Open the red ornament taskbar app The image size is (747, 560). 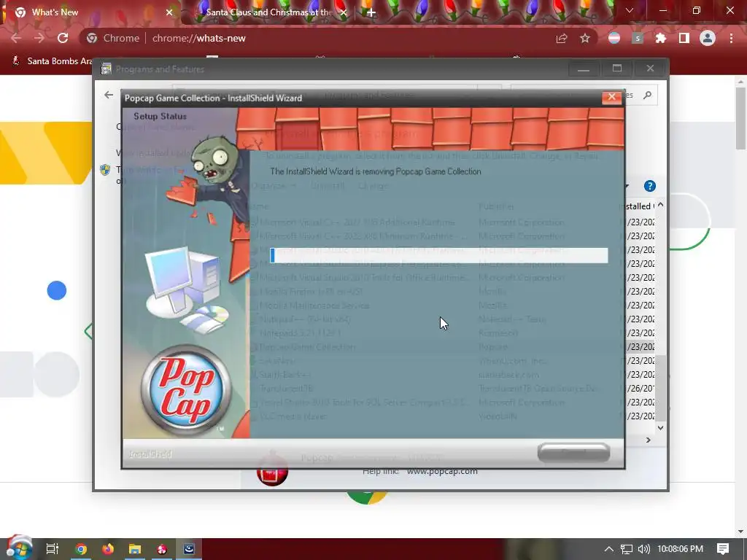pyautogui.click(x=162, y=549)
